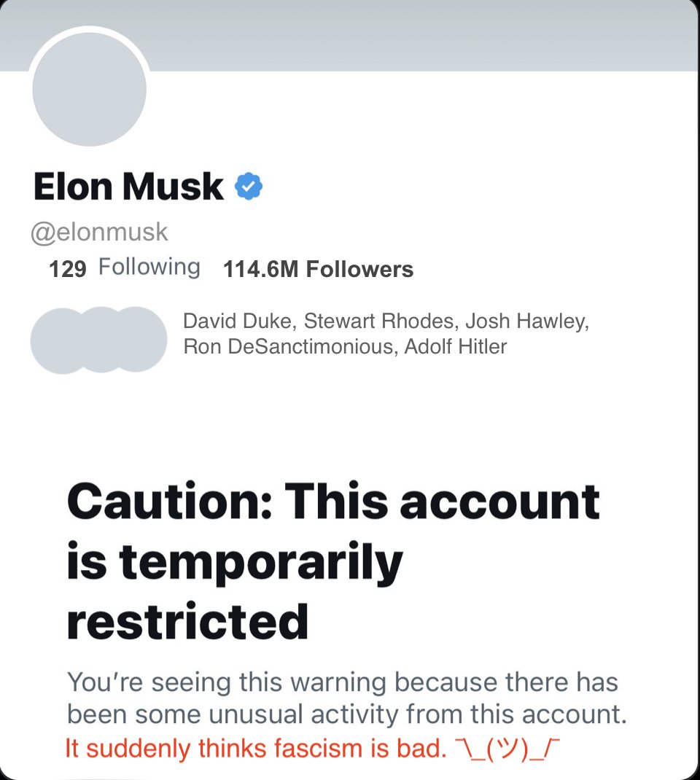This screenshot has width=700, height=780.
Task: Click the word 'Caution:' in the heading
Action: click(169, 502)
